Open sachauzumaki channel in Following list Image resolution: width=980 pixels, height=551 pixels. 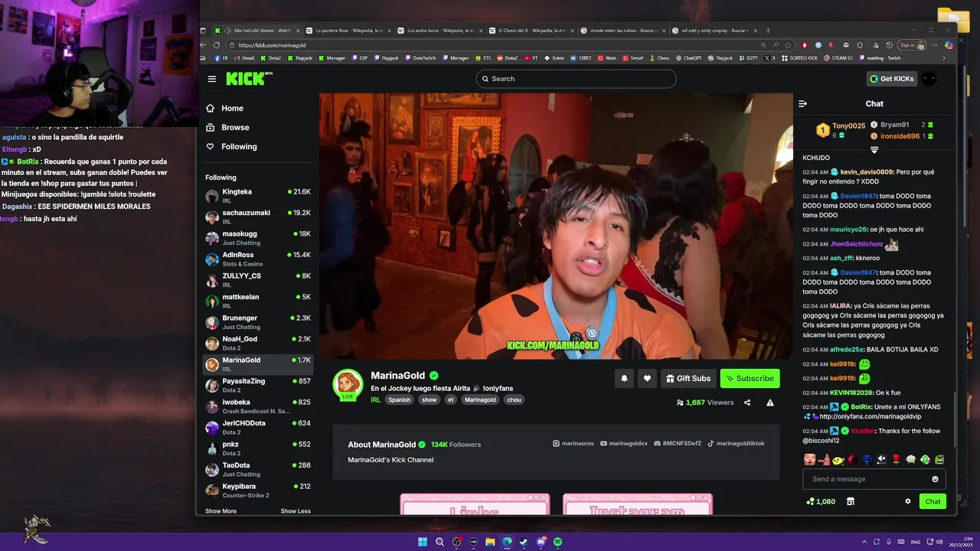click(258, 217)
